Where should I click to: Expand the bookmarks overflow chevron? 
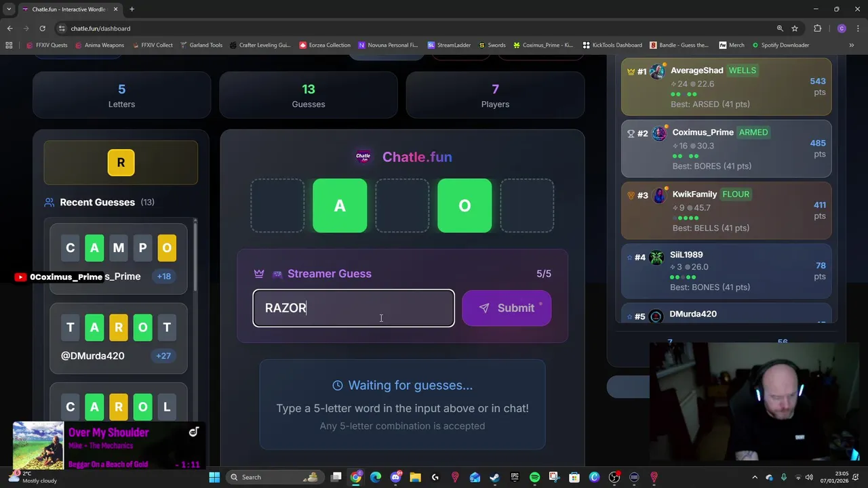click(x=851, y=45)
